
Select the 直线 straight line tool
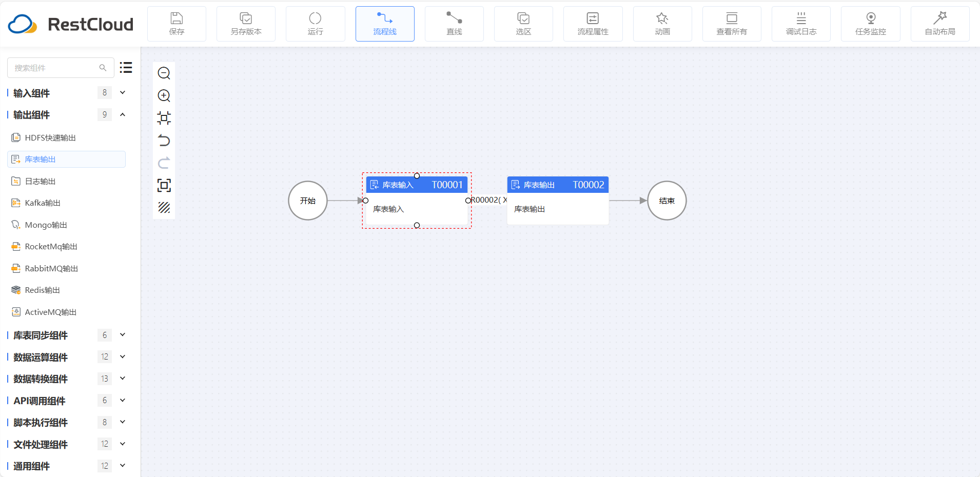[x=454, y=24]
